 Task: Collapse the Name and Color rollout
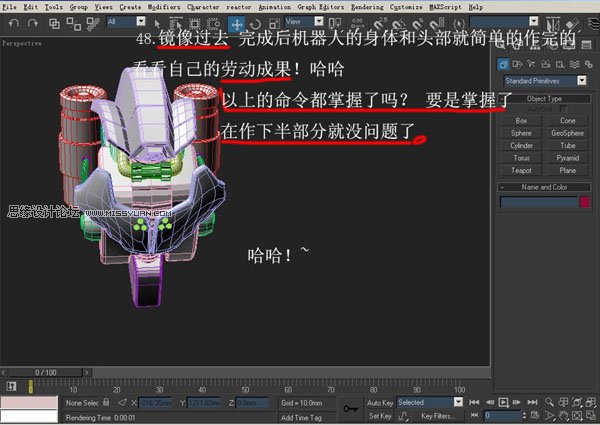(544, 187)
